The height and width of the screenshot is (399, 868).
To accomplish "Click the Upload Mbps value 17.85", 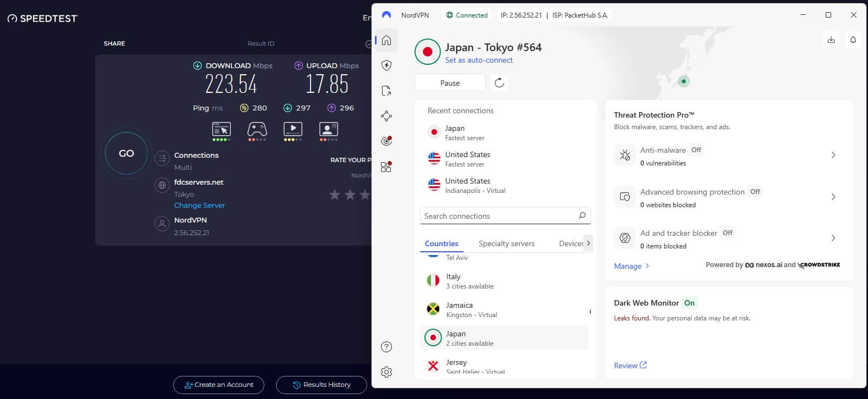I will [x=327, y=84].
